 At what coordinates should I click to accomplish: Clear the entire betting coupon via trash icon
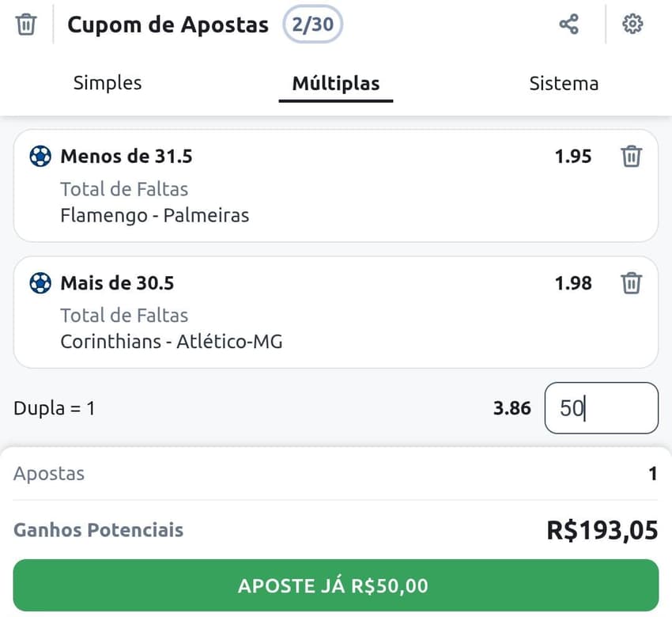(x=26, y=24)
